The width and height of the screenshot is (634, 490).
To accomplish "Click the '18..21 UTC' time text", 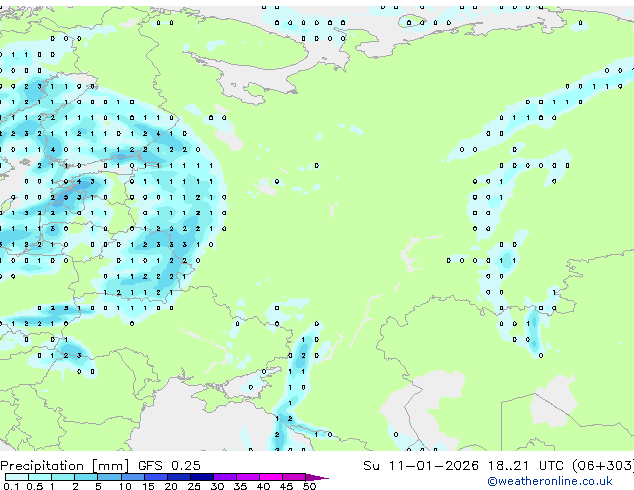I will (x=525, y=466).
